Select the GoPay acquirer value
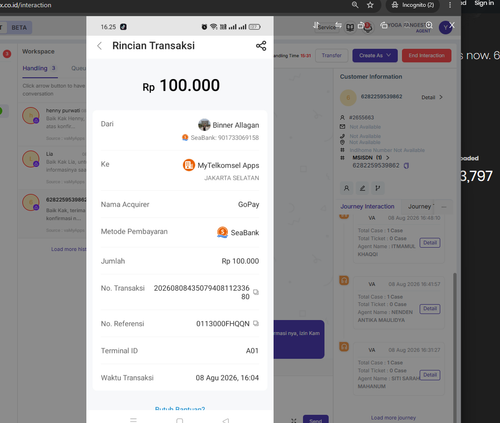The image size is (500, 423). [x=248, y=204]
